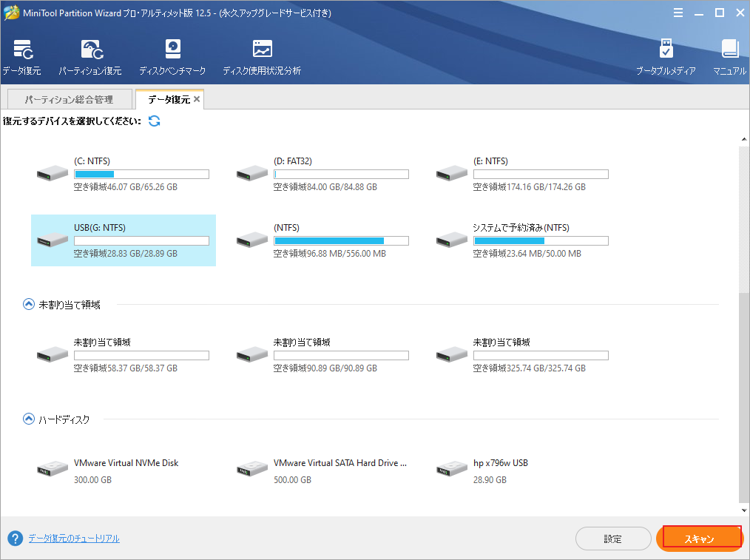
Task: Click the scrollbar up arrow
Action: click(744, 139)
